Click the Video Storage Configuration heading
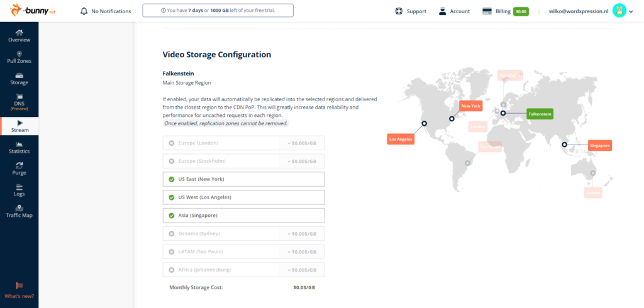The image size is (644, 308). coord(217,54)
